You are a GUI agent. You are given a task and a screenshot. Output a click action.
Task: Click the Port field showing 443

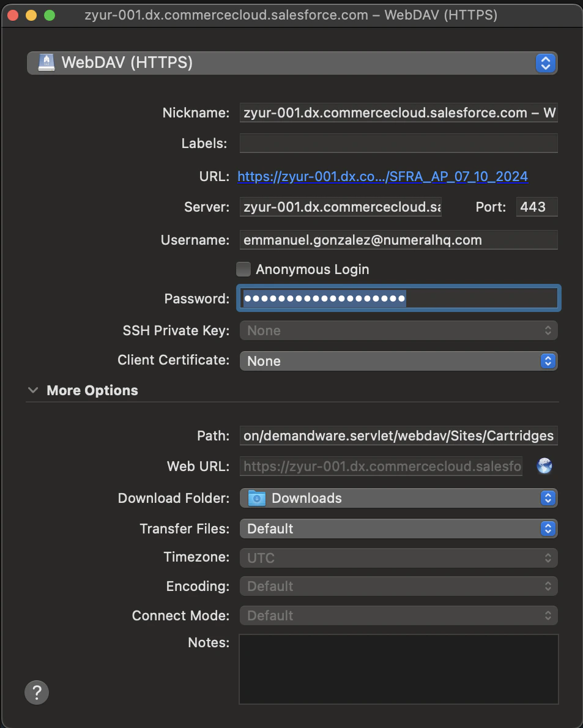click(x=537, y=207)
